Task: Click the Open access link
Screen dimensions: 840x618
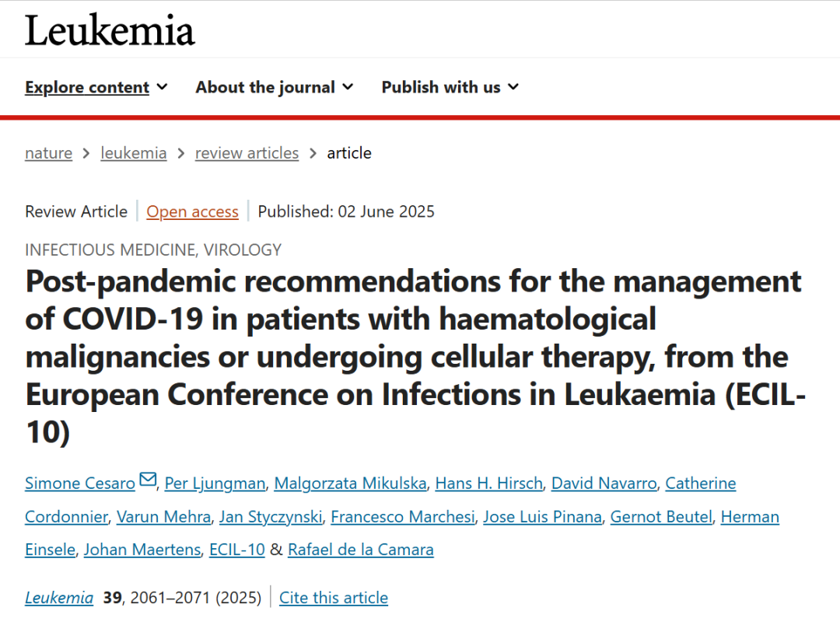Action: [x=192, y=212]
